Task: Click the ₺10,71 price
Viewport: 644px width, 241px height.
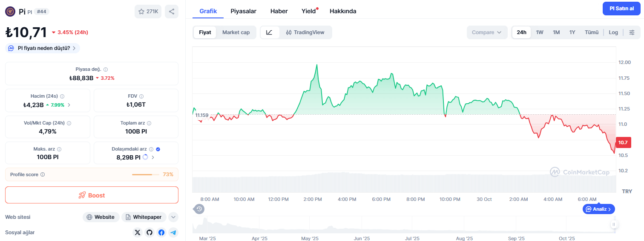Action: tap(26, 32)
